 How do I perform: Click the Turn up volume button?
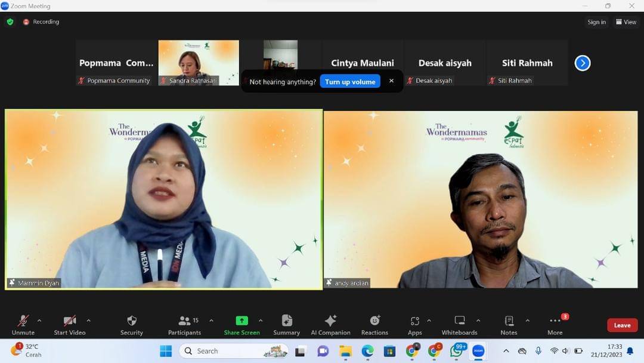350,81
